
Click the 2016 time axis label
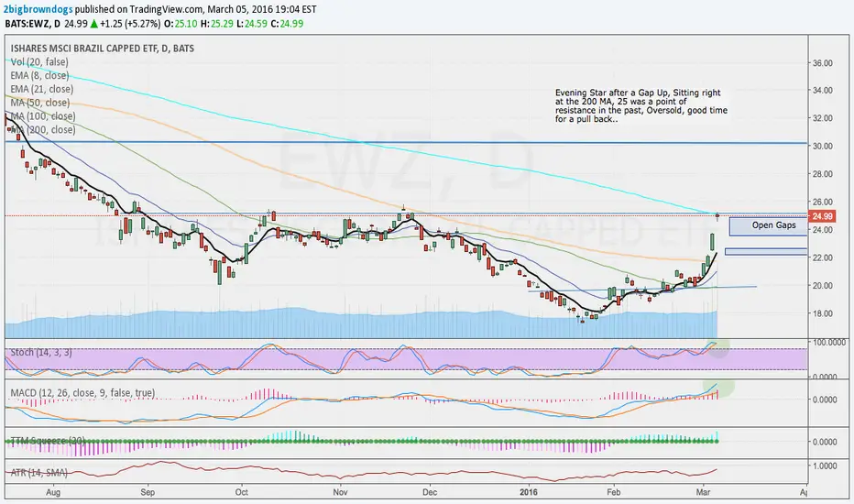pos(529,493)
